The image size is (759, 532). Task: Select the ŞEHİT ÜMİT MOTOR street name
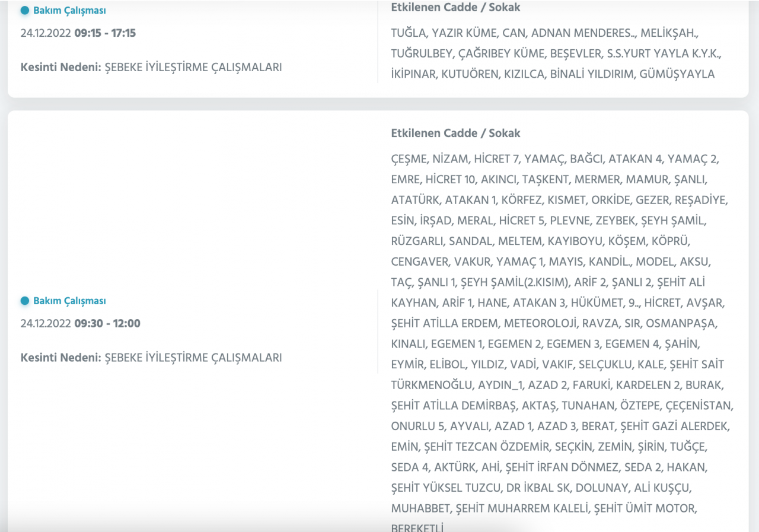[x=645, y=508]
